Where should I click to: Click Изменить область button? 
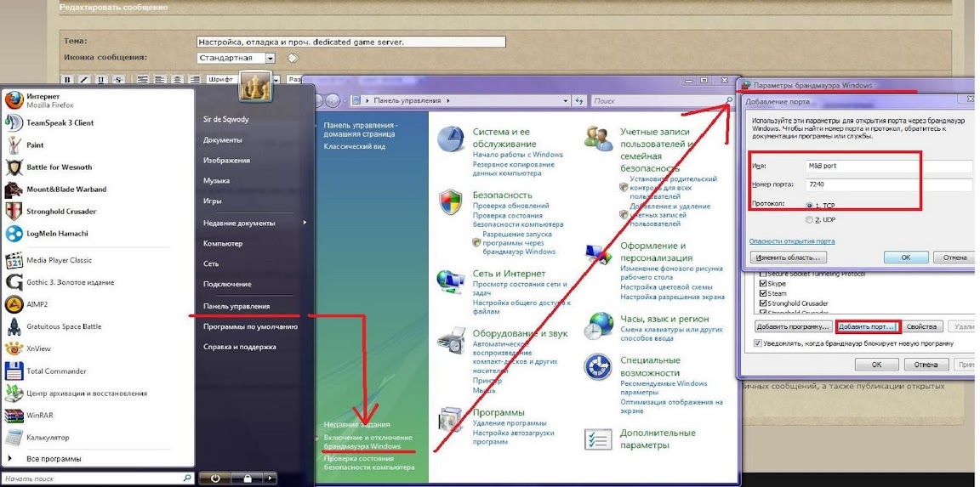788,258
